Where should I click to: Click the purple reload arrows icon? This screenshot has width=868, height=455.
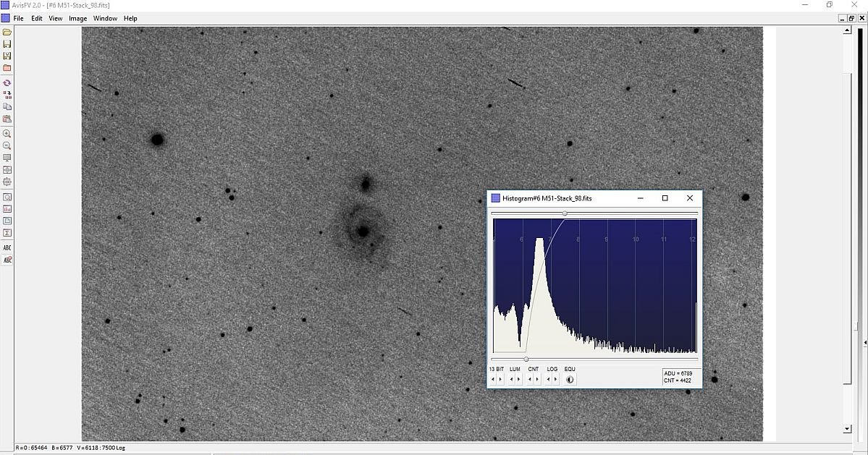(7, 83)
